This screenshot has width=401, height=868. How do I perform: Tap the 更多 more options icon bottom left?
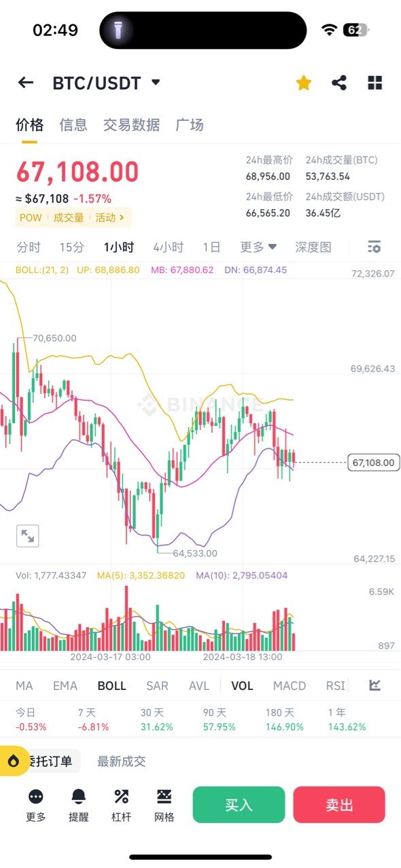35,803
